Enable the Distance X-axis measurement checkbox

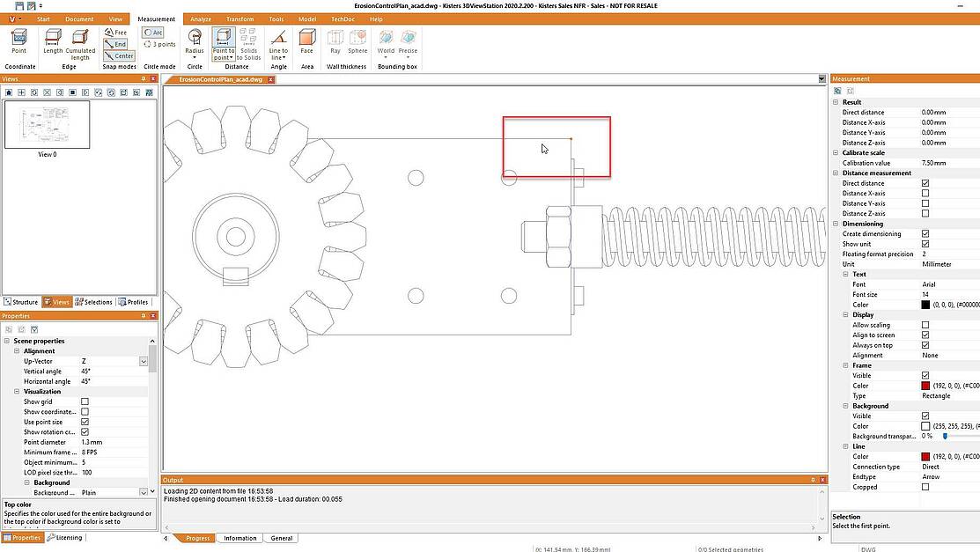pyautogui.click(x=925, y=193)
